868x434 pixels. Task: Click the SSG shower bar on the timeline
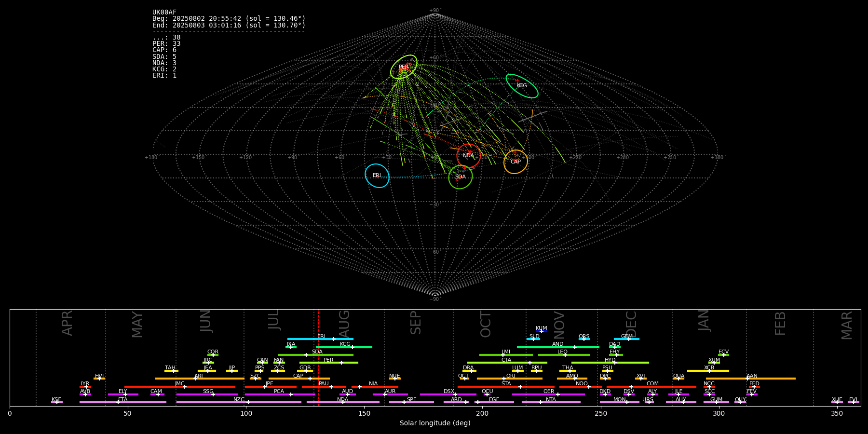pyautogui.click(x=207, y=394)
